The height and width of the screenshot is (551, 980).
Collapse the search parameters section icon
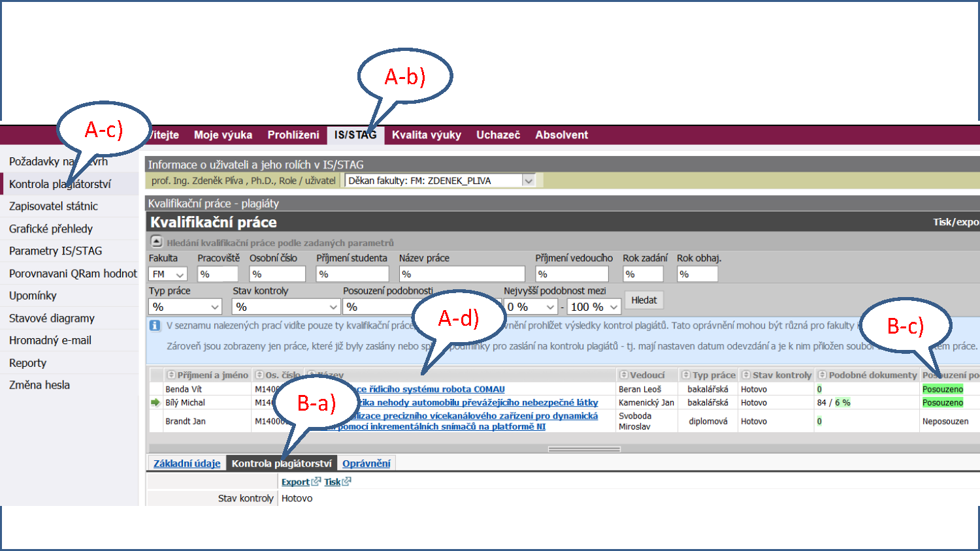[156, 242]
